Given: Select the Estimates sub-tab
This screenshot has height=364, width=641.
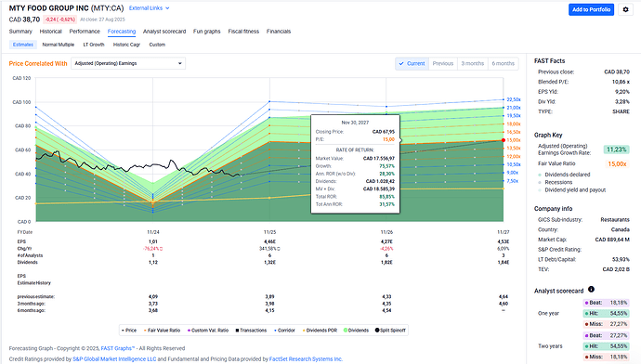Looking at the screenshot, I should (x=23, y=45).
